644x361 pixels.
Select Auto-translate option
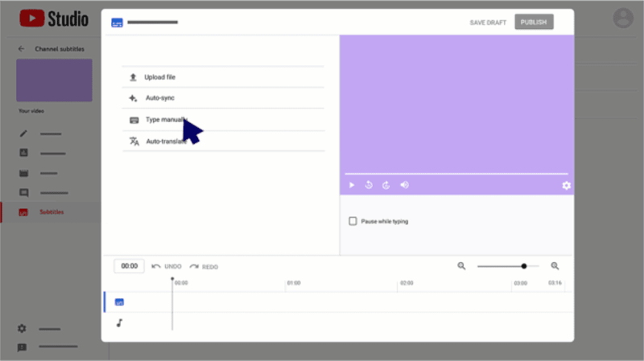163,141
